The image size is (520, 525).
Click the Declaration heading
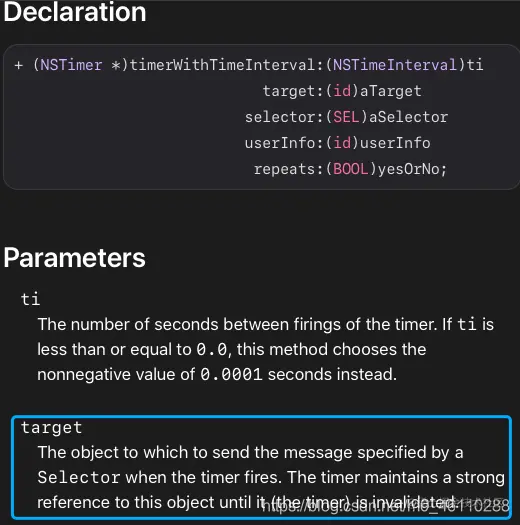pos(75,12)
